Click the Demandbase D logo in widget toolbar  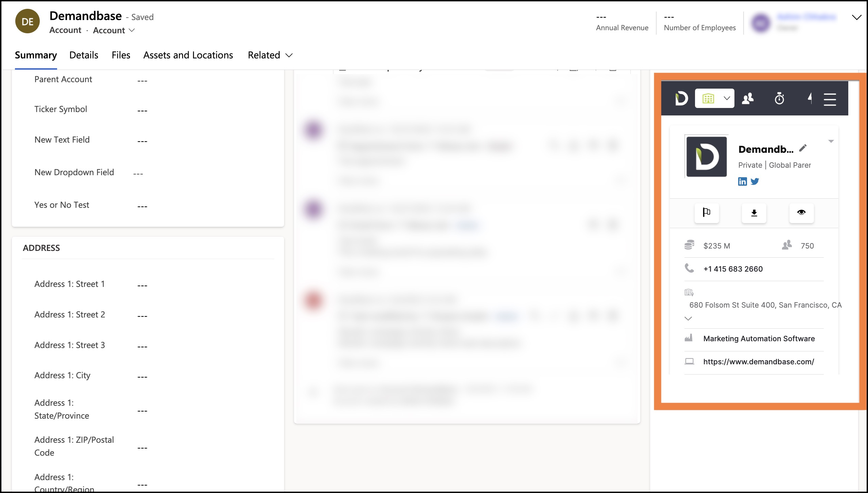point(681,98)
